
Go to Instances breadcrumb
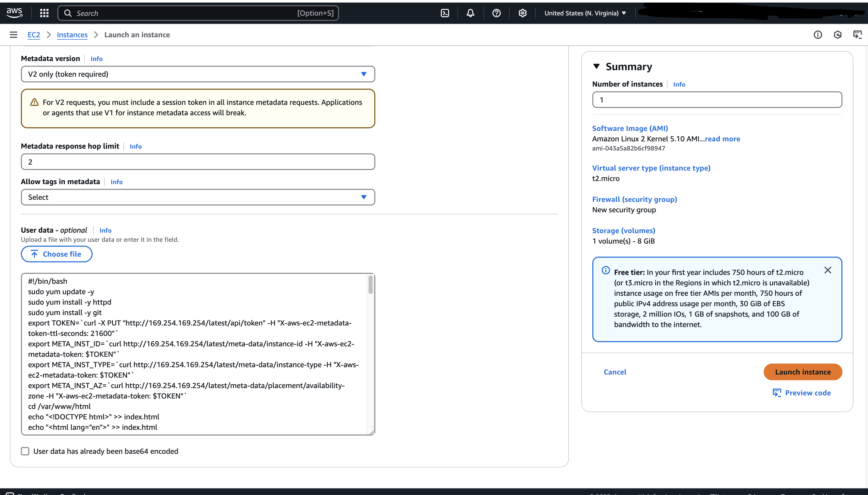pos(72,35)
